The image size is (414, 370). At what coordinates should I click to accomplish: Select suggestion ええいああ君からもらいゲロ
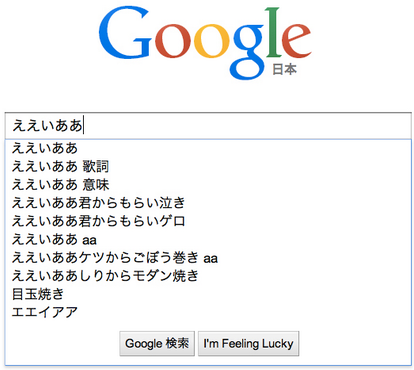pyautogui.click(x=208, y=221)
